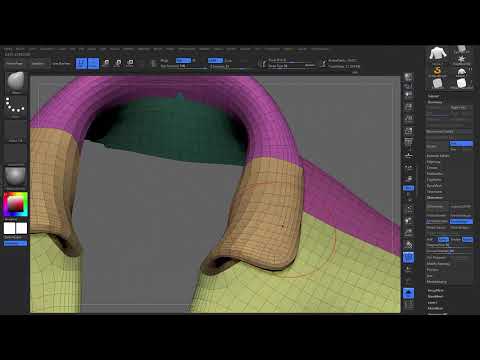Toggle the highlighted KeepGroups option

(461, 222)
